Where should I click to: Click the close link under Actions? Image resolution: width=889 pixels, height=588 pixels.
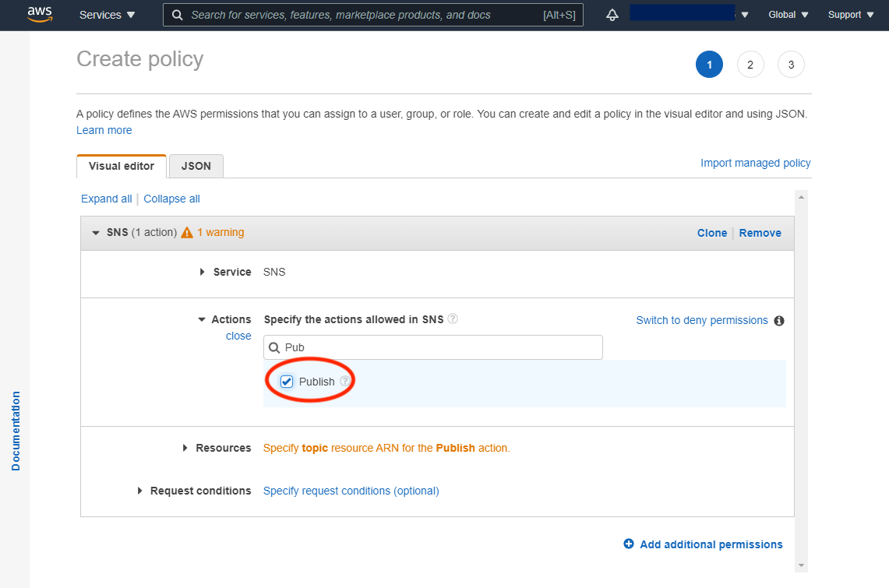point(238,336)
